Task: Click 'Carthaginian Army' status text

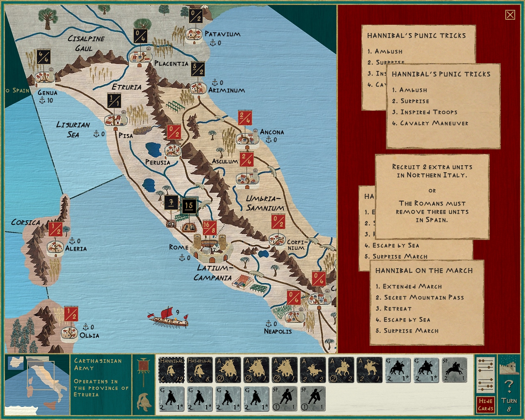Action: (98, 364)
